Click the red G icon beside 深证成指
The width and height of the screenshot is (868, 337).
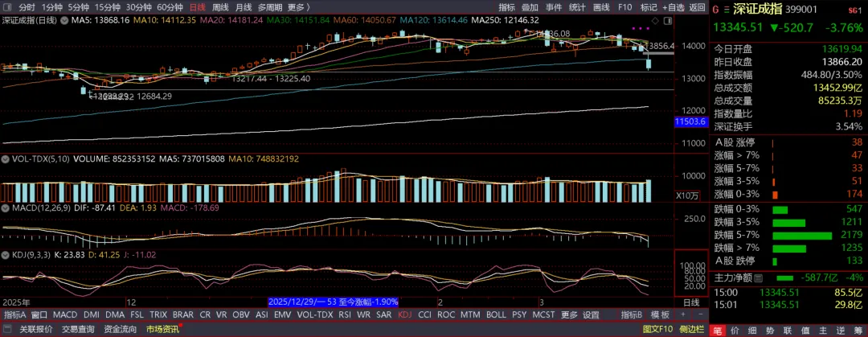click(714, 10)
